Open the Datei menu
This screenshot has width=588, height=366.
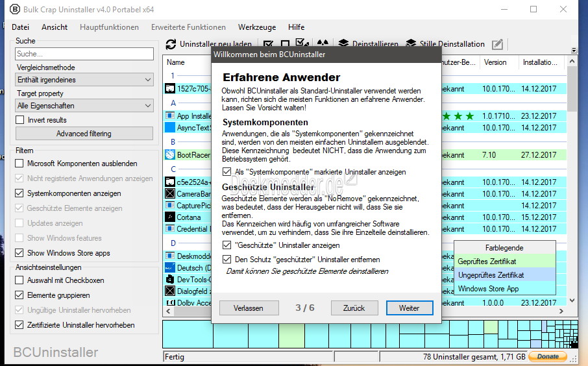[20, 27]
